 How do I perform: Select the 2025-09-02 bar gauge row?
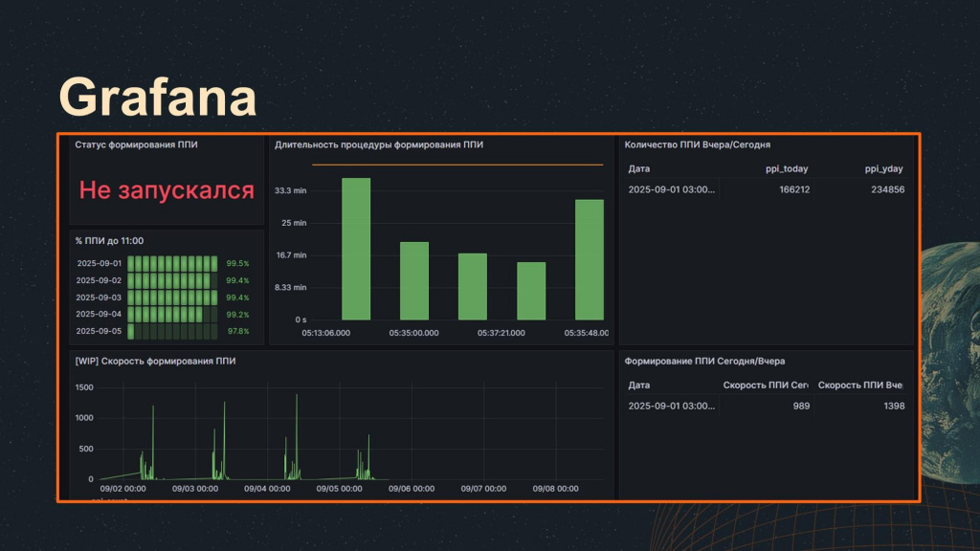pos(163,280)
